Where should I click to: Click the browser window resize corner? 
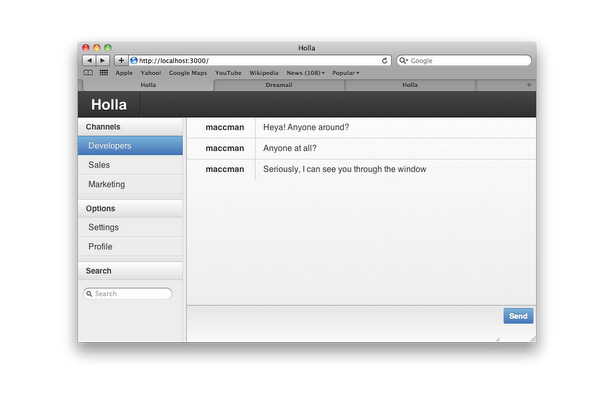(533, 339)
